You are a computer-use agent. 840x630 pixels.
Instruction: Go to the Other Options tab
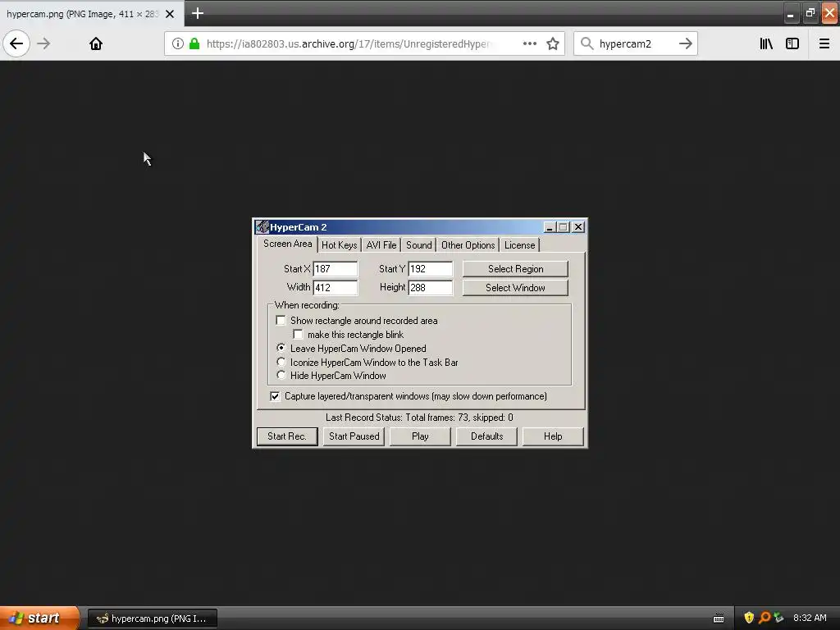(x=468, y=245)
